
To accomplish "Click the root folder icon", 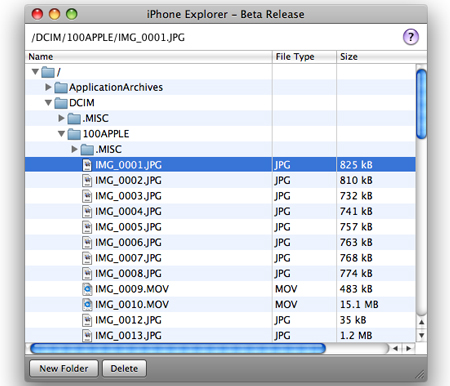I will [48, 72].
